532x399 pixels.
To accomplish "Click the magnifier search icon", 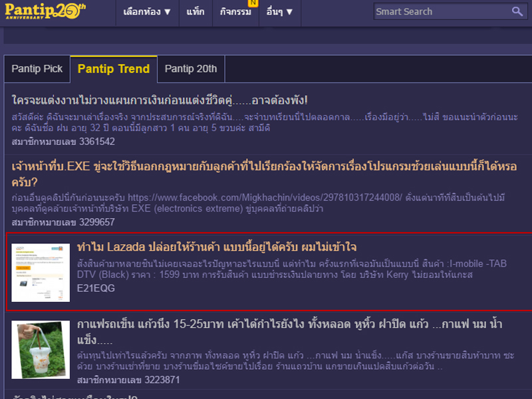I will coord(517,11).
